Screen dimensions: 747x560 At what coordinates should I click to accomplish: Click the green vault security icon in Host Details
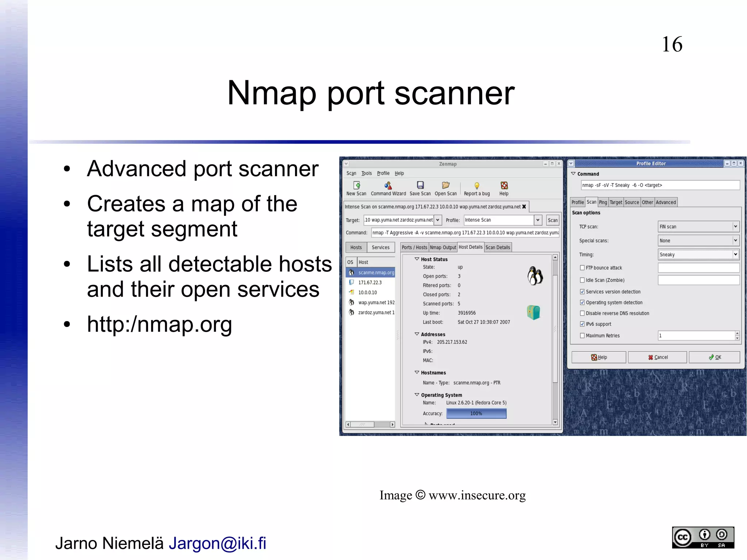click(534, 312)
